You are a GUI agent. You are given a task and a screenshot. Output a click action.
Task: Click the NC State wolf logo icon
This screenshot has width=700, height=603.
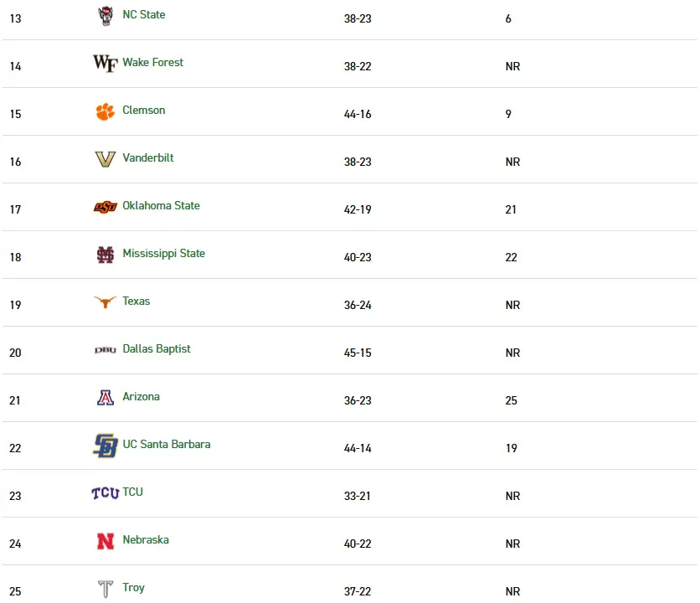pyautogui.click(x=106, y=16)
